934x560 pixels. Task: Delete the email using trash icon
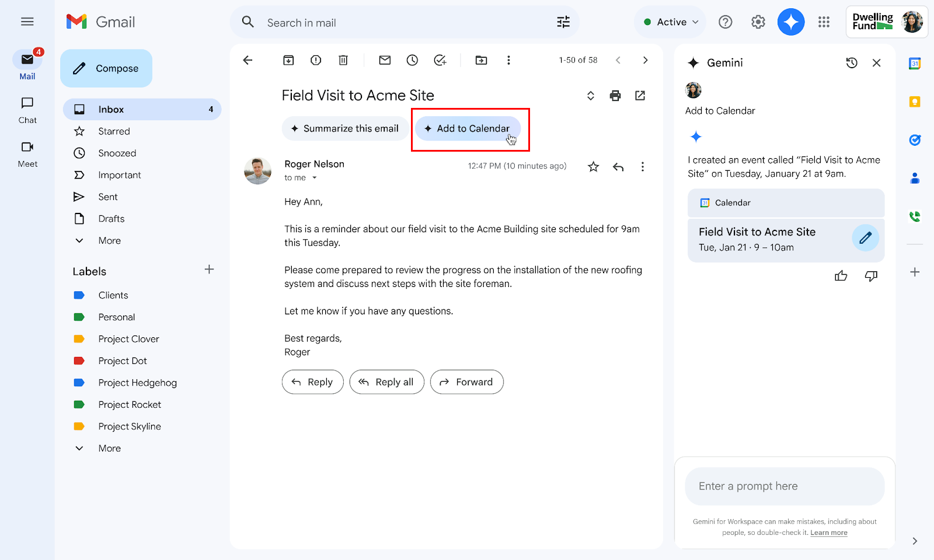click(x=343, y=60)
